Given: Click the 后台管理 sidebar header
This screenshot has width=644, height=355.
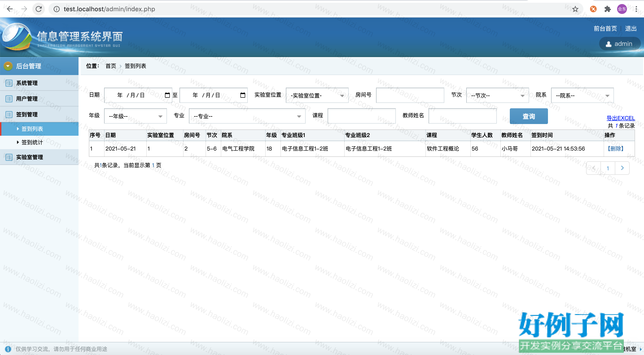Looking at the screenshot, I should pyautogui.click(x=39, y=66).
